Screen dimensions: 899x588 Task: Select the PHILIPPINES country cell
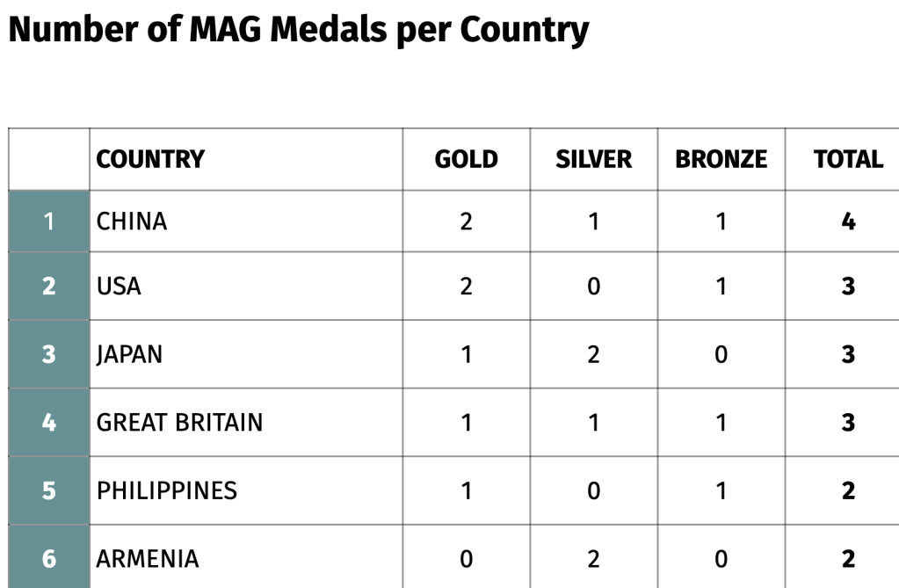tap(167, 490)
